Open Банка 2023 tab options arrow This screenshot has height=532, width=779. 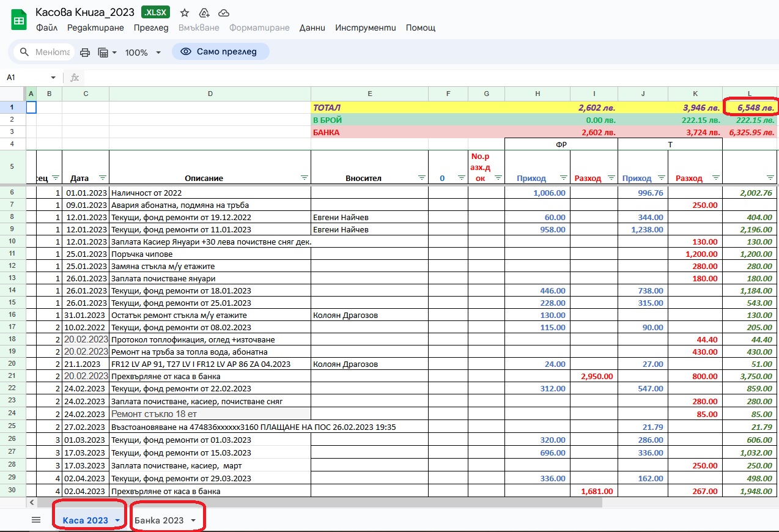click(x=193, y=520)
